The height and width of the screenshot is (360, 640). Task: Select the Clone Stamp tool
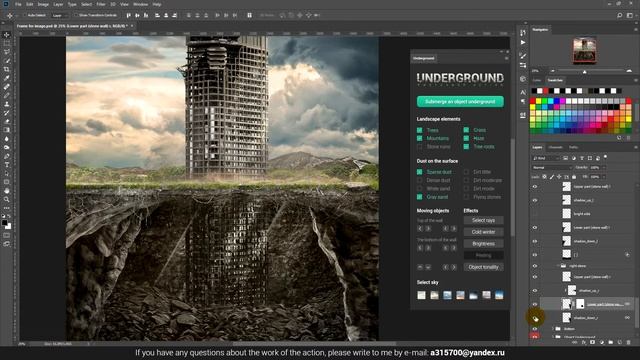coord(7,104)
